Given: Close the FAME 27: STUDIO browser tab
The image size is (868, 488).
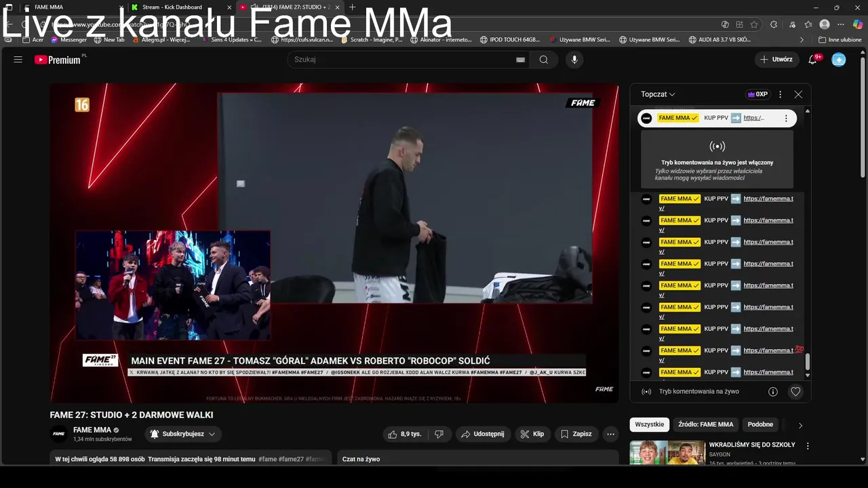Looking at the screenshot, I should pos(337,7).
